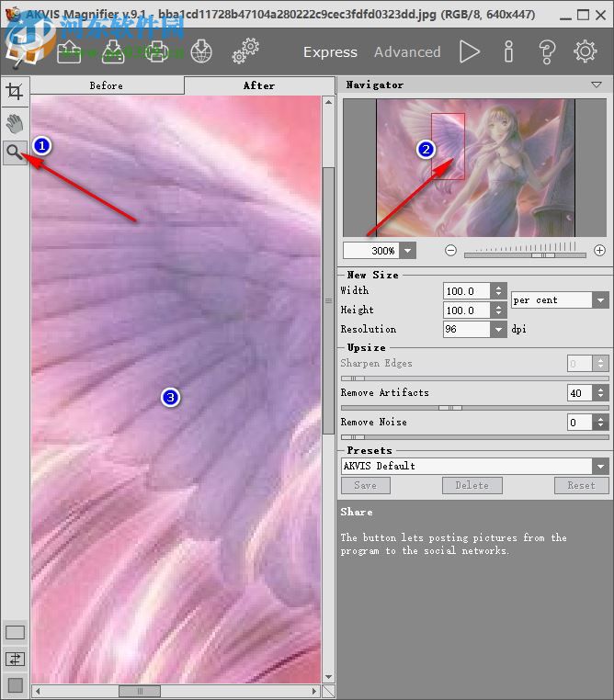The width and height of the screenshot is (614, 700).
Task: Click the Height value field
Action: pos(467,310)
